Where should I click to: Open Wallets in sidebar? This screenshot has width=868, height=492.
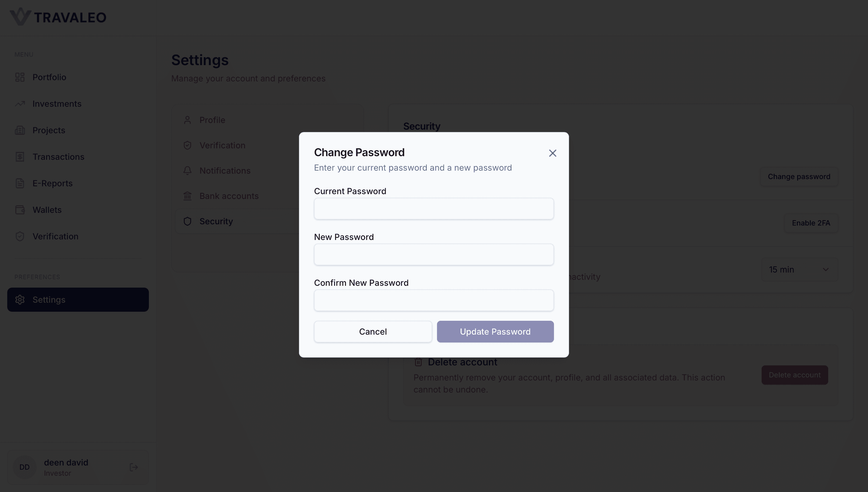[x=78, y=210]
